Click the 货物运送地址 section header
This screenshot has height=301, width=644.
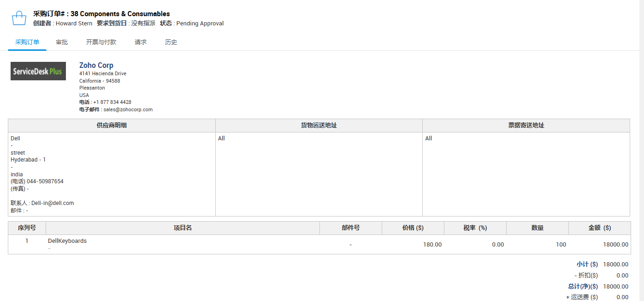(319, 126)
